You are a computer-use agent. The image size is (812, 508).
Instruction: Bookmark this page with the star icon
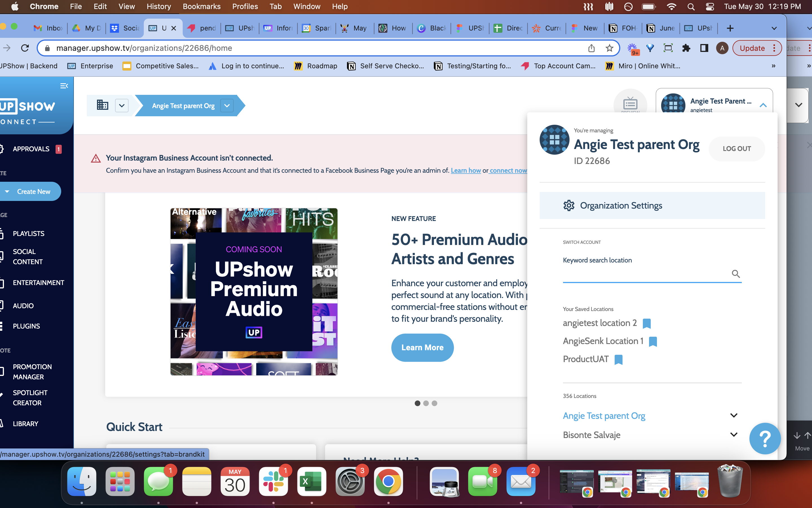pyautogui.click(x=609, y=48)
